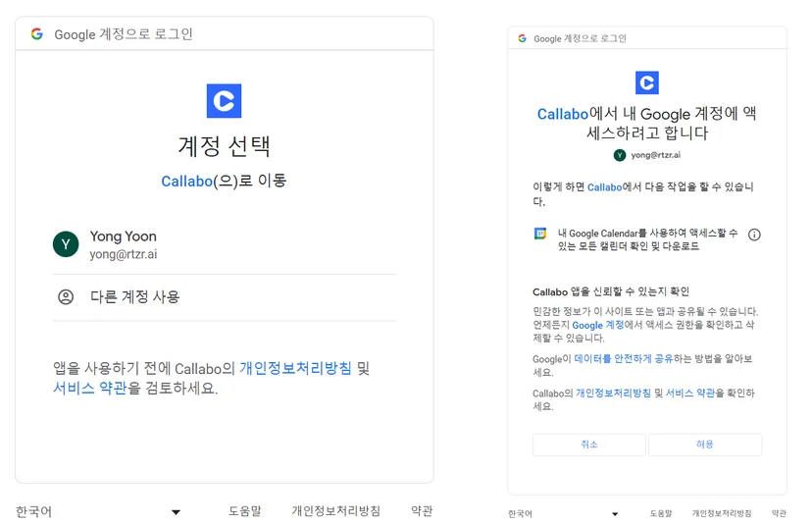The image size is (812, 525).
Task: Open Callabo link in '(으)로 이동' line
Action: pos(186,182)
